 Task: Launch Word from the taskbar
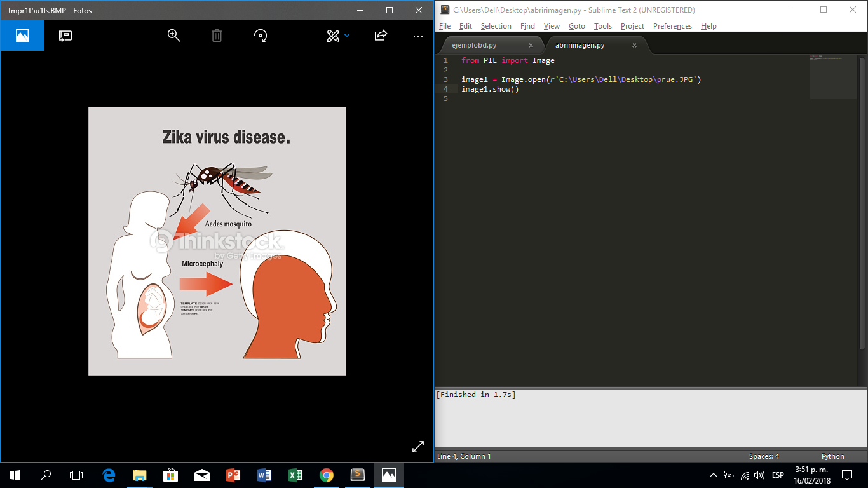tap(264, 475)
